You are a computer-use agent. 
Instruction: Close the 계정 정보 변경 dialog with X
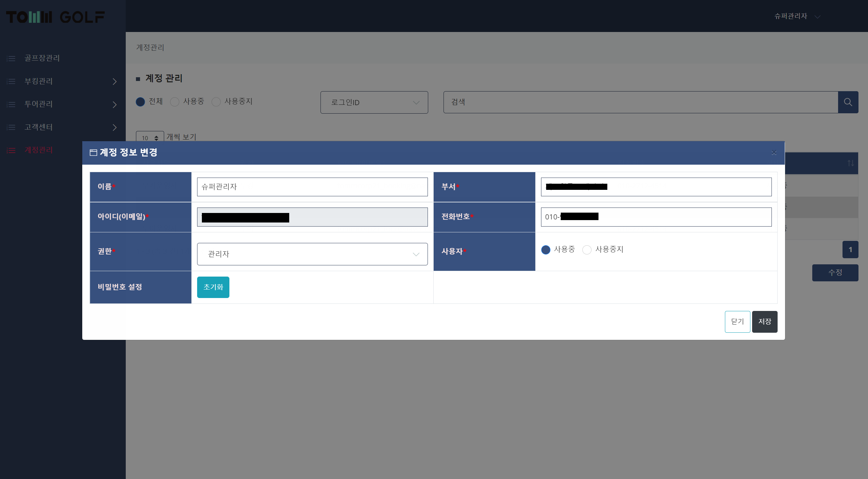pyautogui.click(x=774, y=153)
